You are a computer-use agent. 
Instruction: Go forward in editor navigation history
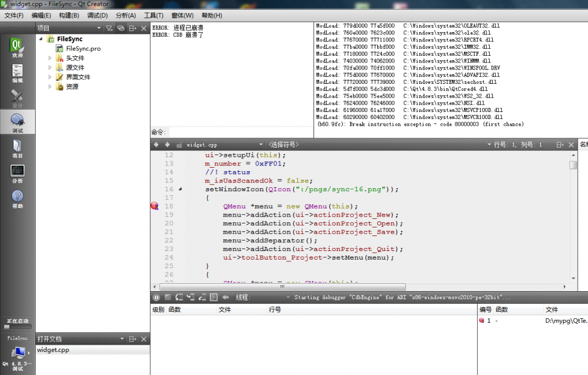(x=167, y=145)
